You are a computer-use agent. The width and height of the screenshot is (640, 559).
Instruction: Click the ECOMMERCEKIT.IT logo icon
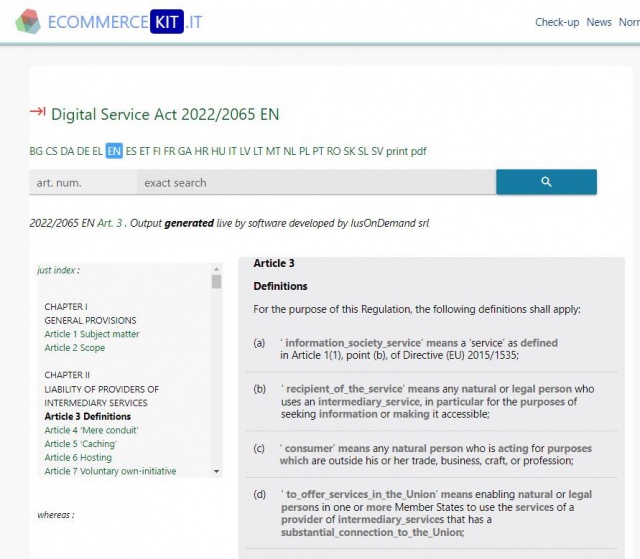point(28,21)
